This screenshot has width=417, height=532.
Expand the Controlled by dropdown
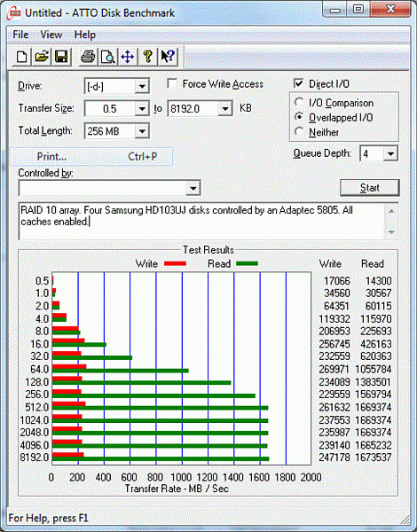click(x=193, y=188)
